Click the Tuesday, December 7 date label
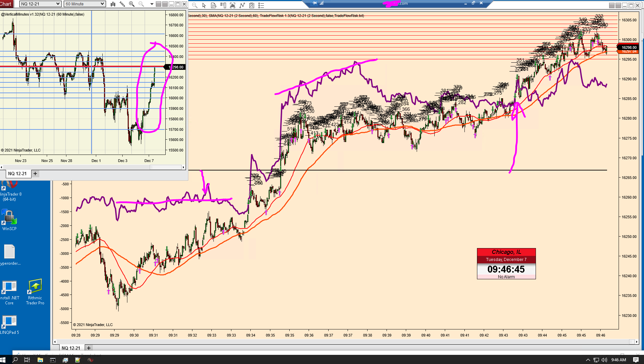 [506, 260]
